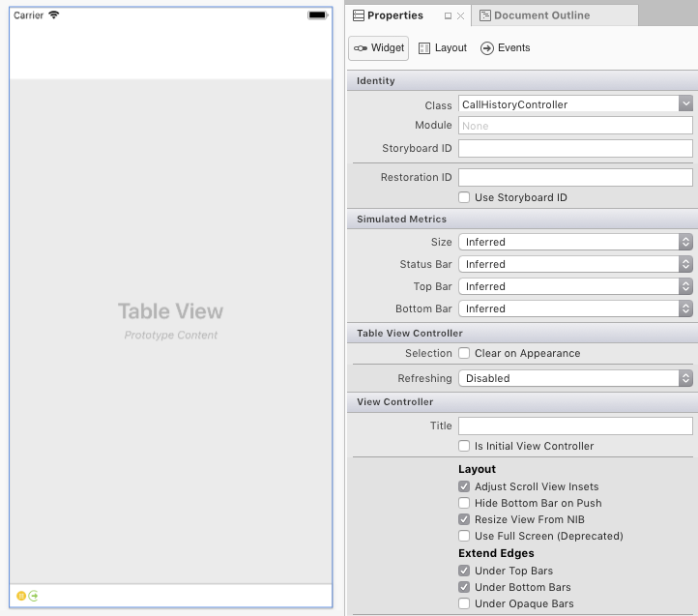
Task: Switch to the Document Outline tab
Action: click(541, 15)
